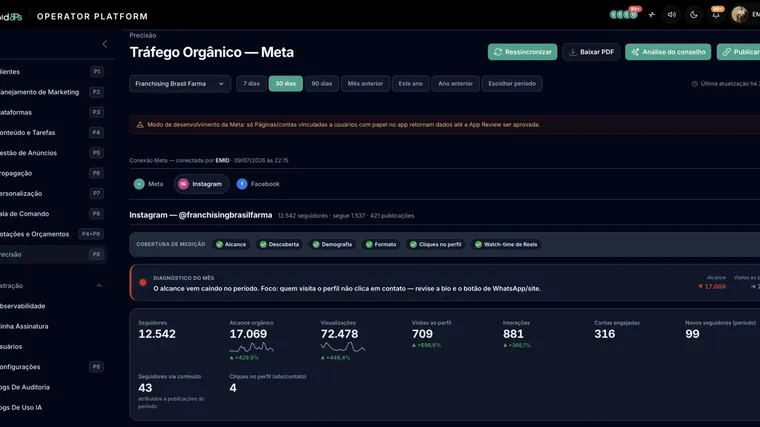Viewport: 760px width, 427px height.
Task: Select the 7 dias period
Action: pos(252,84)
